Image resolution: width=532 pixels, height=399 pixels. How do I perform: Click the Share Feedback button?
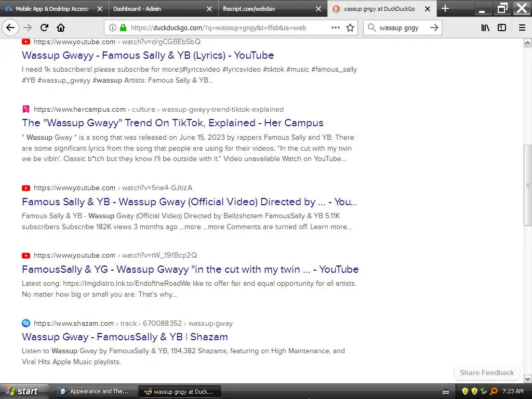(487, 373)
